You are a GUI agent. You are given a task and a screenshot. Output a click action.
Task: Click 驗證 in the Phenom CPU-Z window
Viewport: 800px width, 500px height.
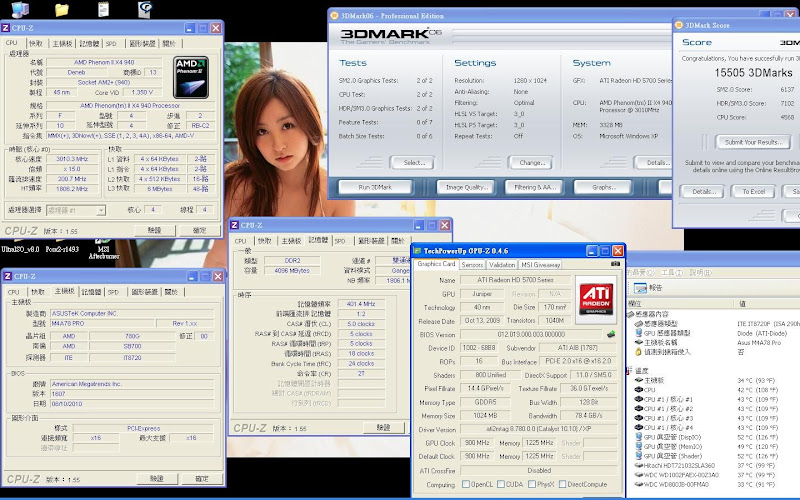pyautogui.click(x=155, y=231)
